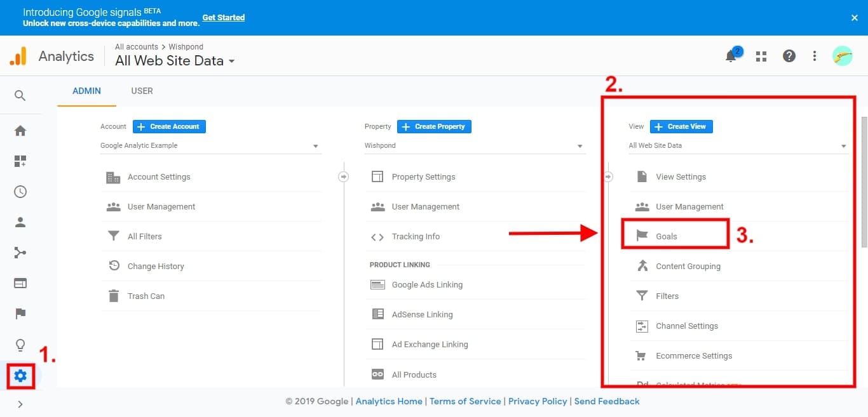Viewport: 868px width, 417px height.
Task: Expand the Property dropdown showing Wishpond
Action: pyautogui.click(x=474, y=146)
